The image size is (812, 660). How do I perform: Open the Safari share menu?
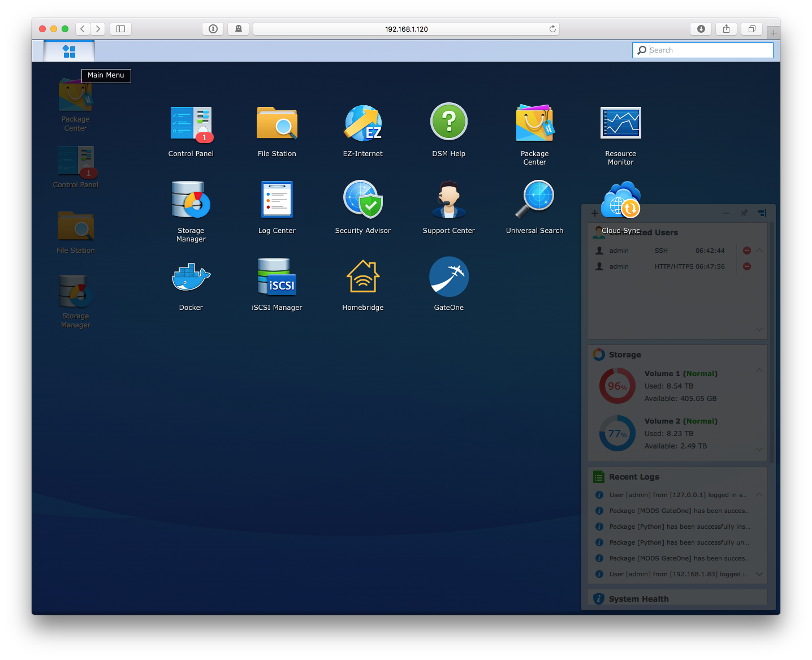[727, 29]
